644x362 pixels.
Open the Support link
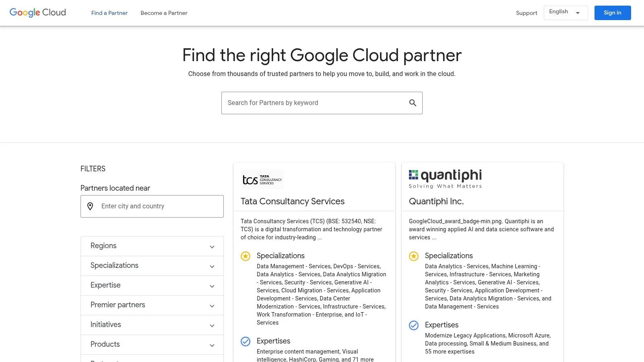[526, 13]
